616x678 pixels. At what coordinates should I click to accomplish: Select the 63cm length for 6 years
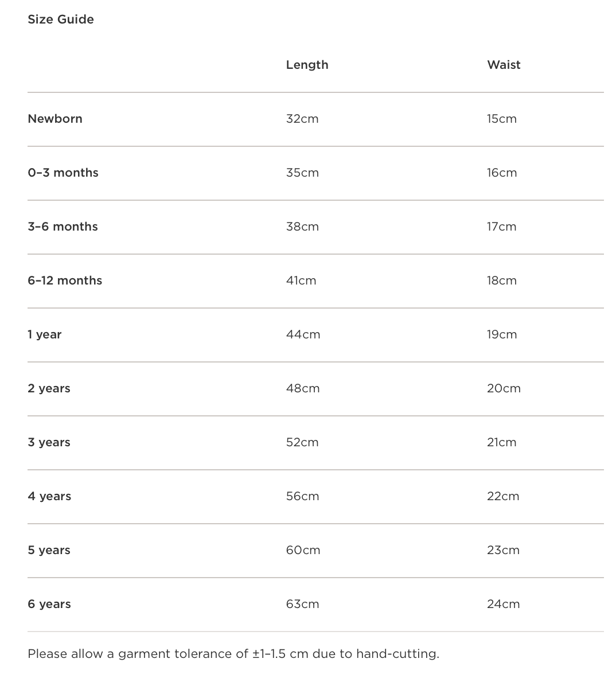[x=302, y=604]
